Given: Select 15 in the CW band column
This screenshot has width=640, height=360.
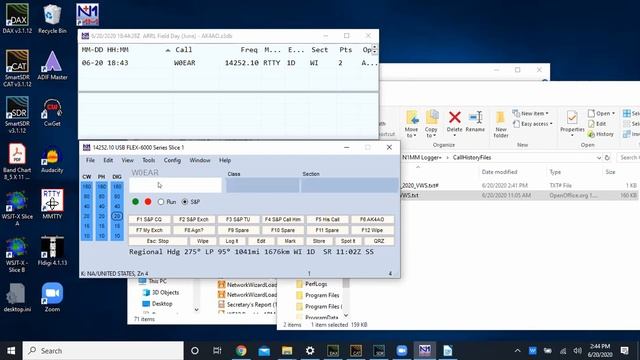Looking at the screenshot, I should click(87, 226).
